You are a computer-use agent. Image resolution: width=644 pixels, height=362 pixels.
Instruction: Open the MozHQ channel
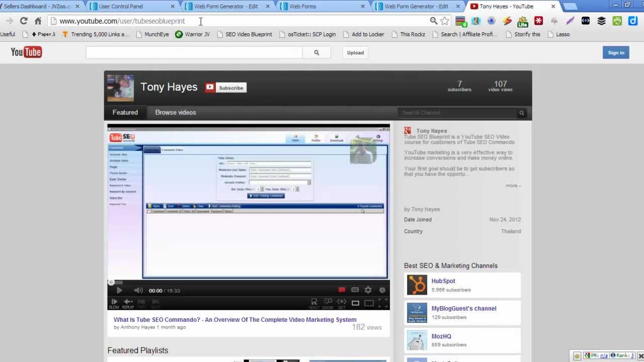[441, 336]
